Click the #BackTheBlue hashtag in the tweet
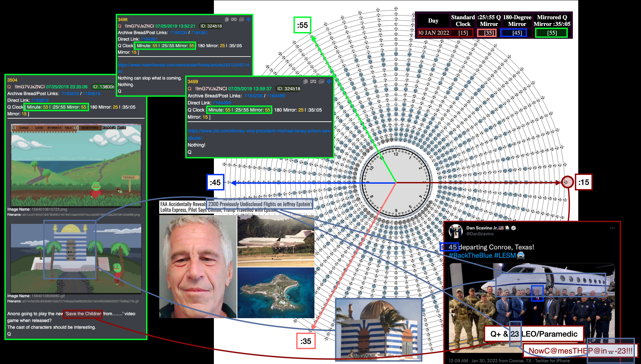641x364 pixels. point(470,255)
